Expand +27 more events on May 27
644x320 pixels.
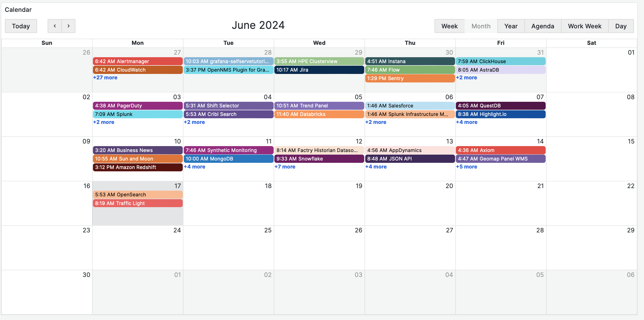tap(105, 78)
